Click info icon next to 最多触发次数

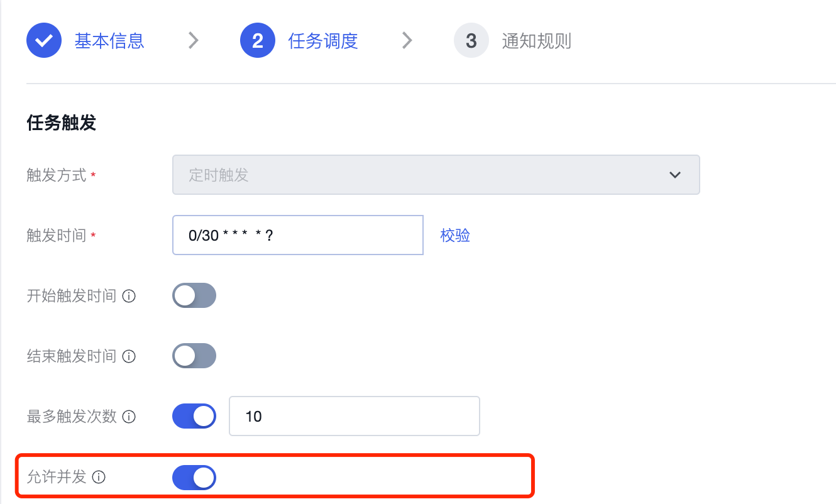129,417
